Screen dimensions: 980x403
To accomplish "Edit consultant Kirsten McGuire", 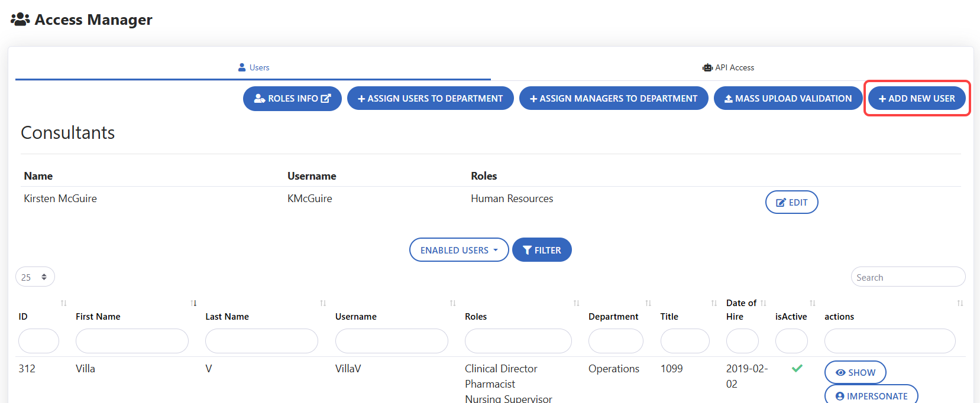I will click(791, 202).
